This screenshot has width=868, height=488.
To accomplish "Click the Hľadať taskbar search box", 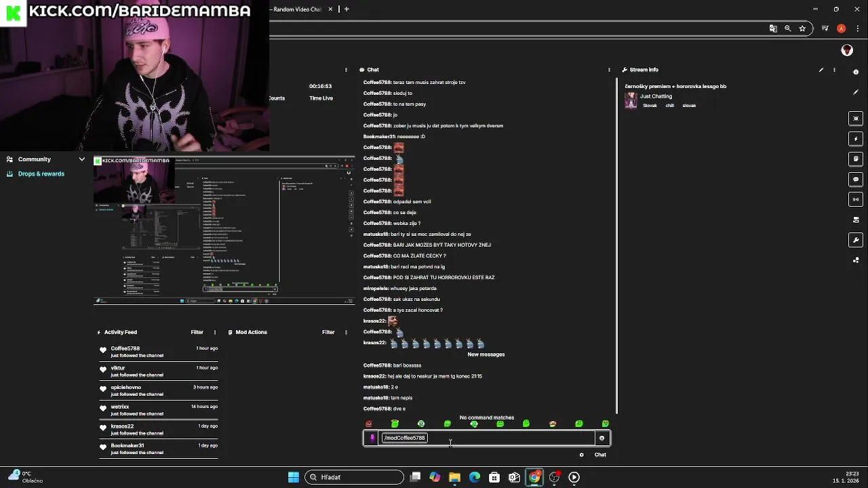I will click(x=354, y=477).
